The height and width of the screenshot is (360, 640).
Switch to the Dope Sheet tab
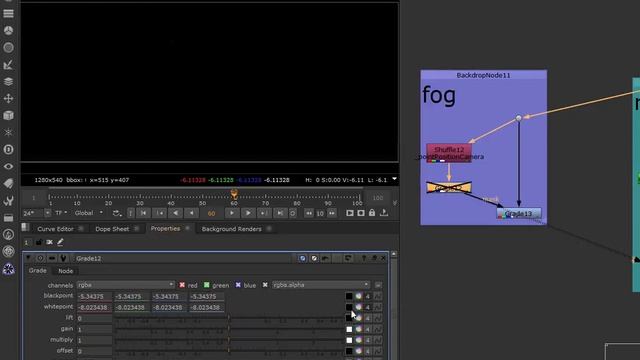click(112, 229)
